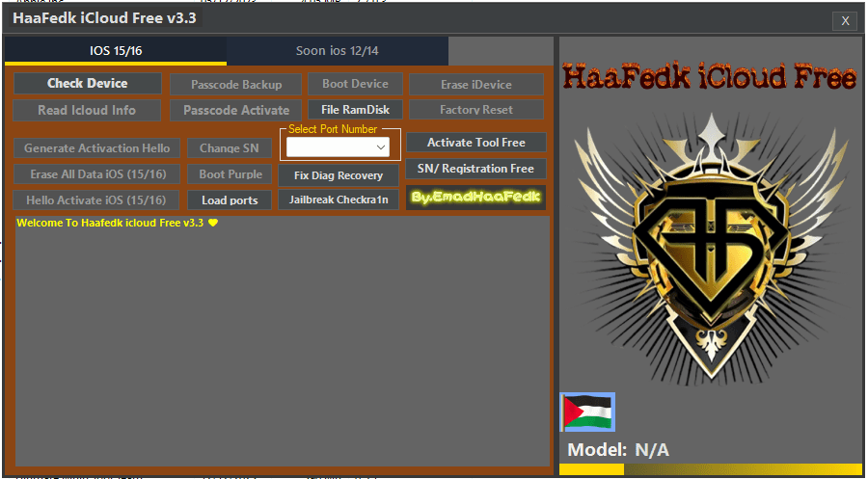This screenshot has height=479, width=868.
Task: Click the HaaFedk iCloud Free v3.3 title
Action: [104, 17]
